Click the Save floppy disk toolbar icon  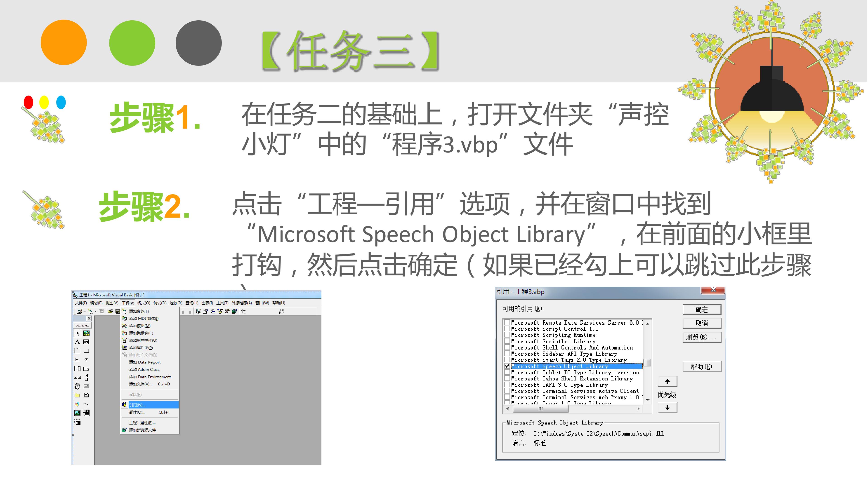coord(118,312)
